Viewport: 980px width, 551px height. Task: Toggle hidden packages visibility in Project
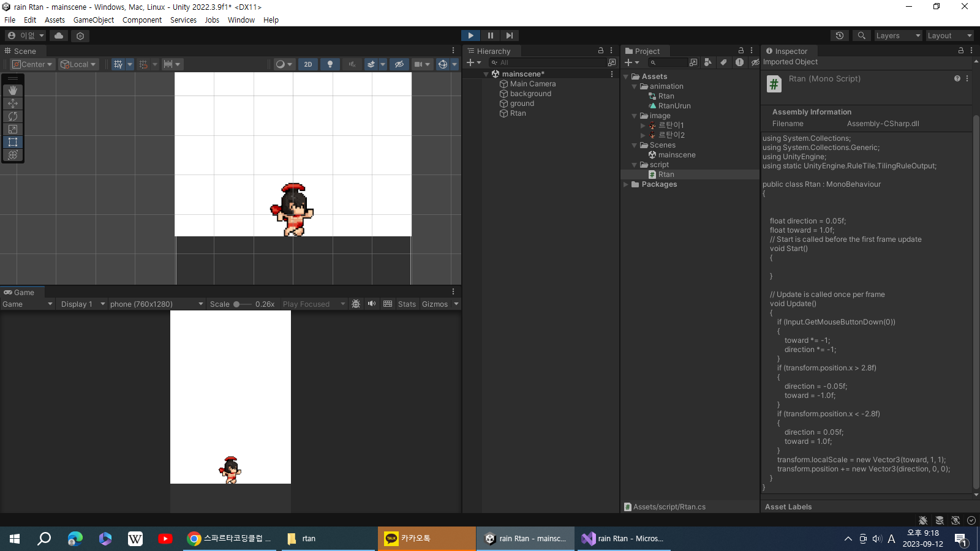click(755, 62)
